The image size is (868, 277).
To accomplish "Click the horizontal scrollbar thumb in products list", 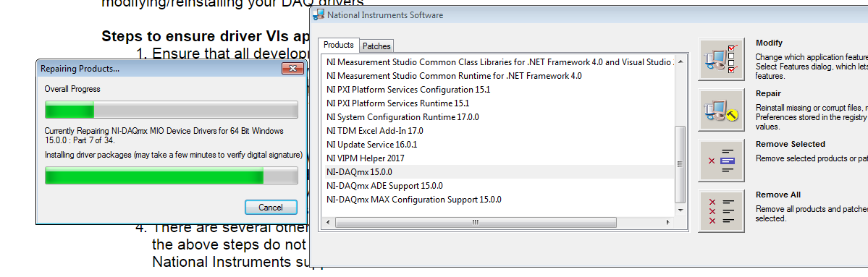I will click(475, 222).
